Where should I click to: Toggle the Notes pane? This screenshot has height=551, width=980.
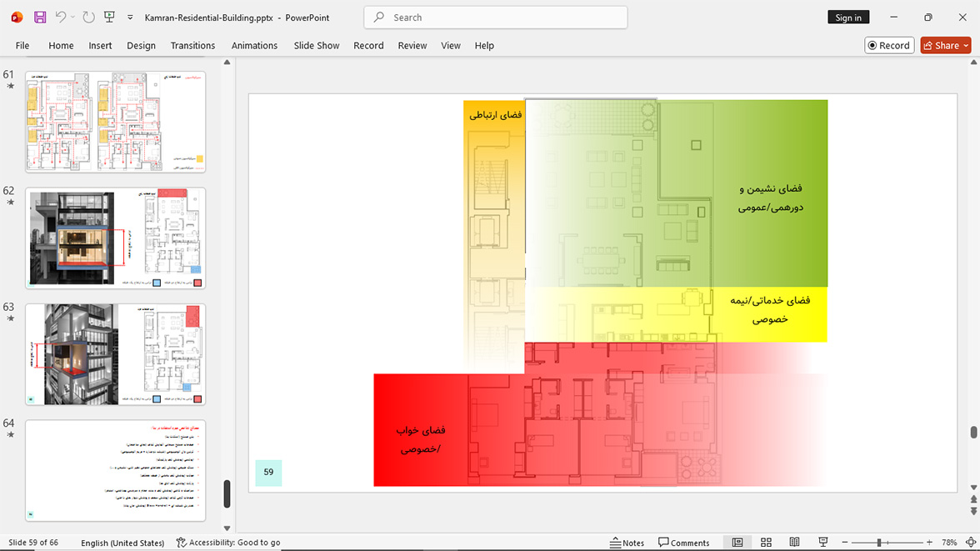tap(627, 542)
